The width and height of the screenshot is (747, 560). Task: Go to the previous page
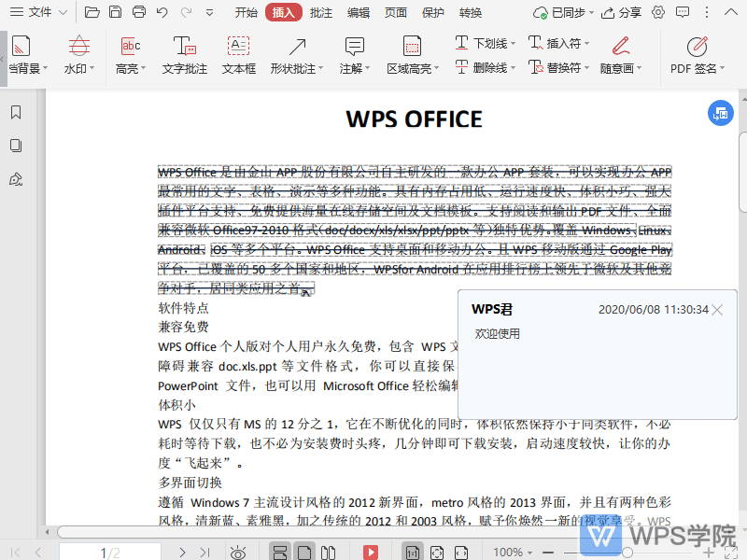38,553
